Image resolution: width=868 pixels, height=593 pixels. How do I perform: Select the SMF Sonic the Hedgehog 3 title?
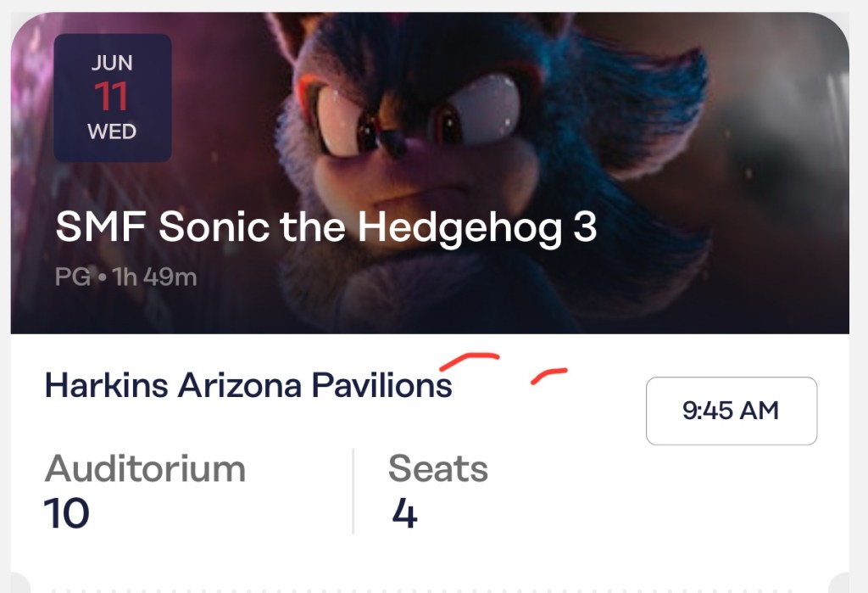[x=326, y=228]
